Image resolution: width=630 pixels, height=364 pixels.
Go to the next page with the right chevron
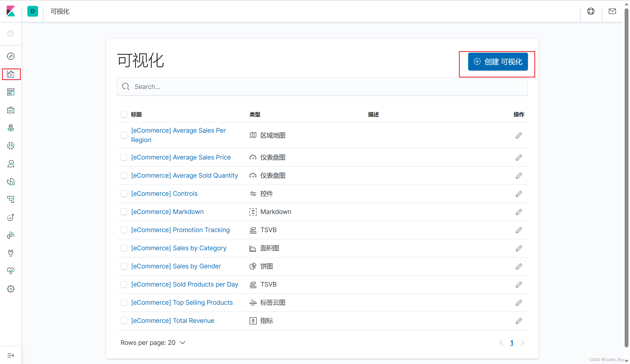522,343
